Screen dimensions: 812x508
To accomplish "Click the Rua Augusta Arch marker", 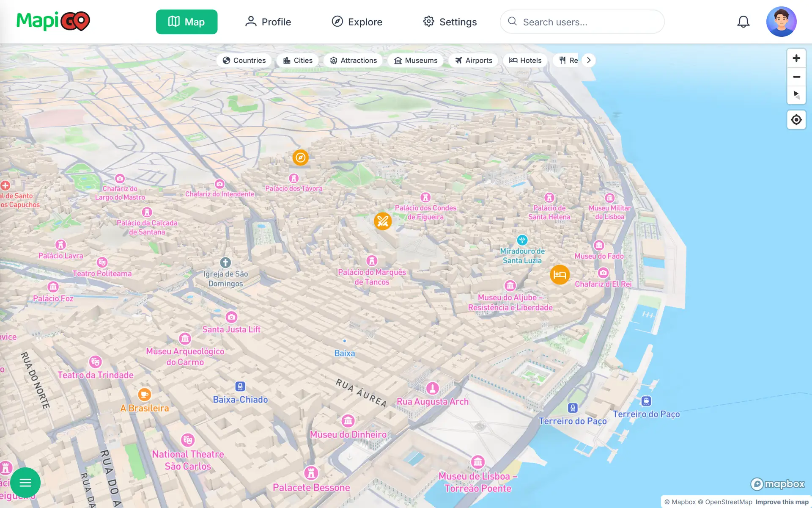I will [x=432, y=388].
